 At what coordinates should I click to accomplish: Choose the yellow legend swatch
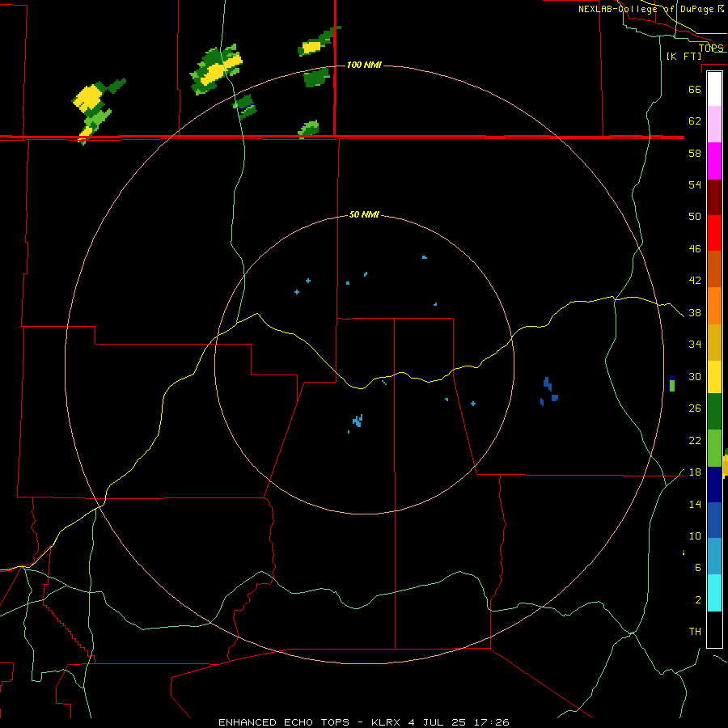click(714, 377)
